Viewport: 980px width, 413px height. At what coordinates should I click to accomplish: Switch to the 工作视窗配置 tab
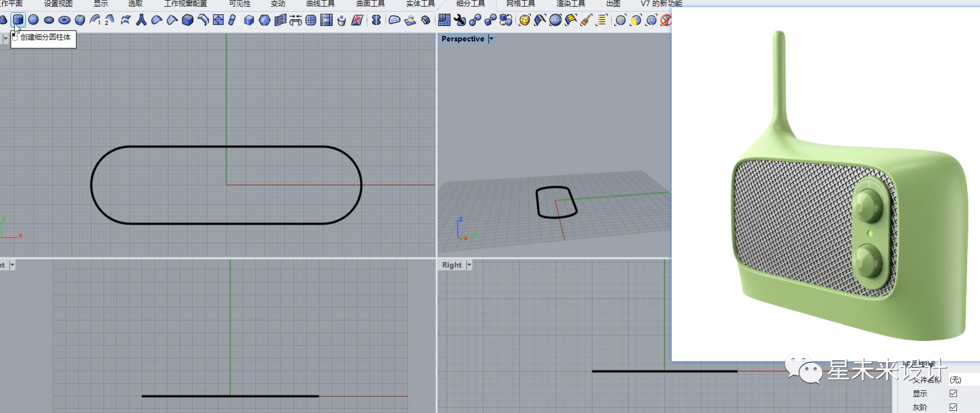(x=185, y=4)
